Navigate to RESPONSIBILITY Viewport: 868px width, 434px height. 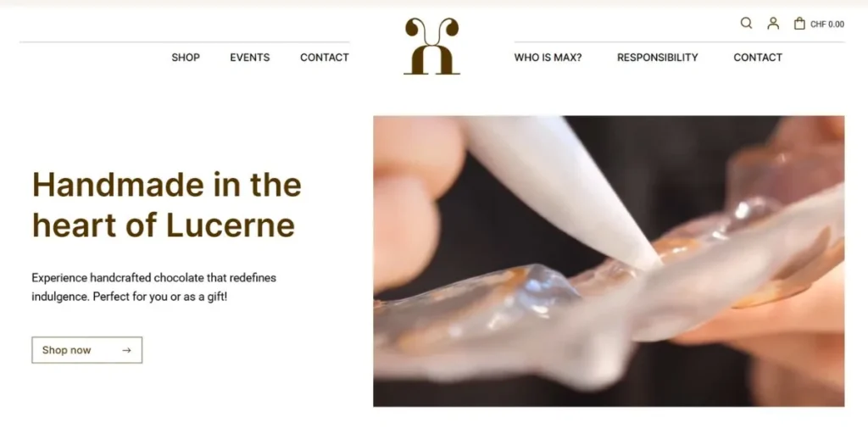658,57
